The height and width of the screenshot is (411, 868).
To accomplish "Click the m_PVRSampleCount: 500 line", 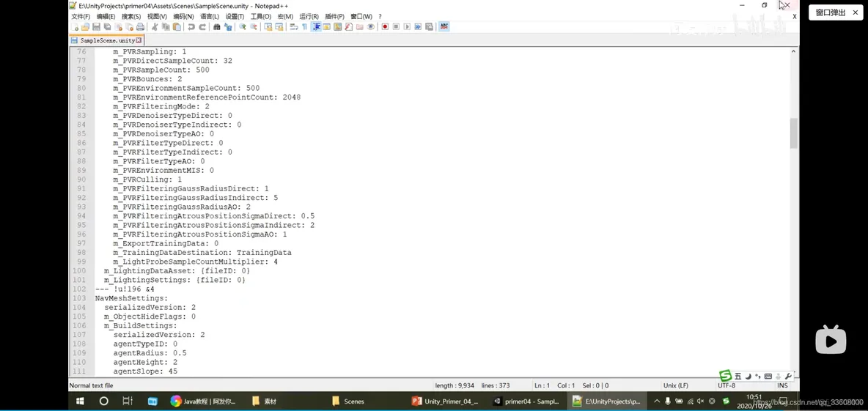I will click(x=161, y=70).
